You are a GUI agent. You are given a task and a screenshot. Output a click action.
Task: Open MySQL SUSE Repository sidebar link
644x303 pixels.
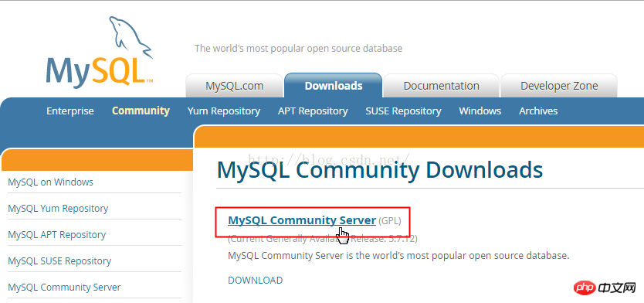click(x=59, y=261)
